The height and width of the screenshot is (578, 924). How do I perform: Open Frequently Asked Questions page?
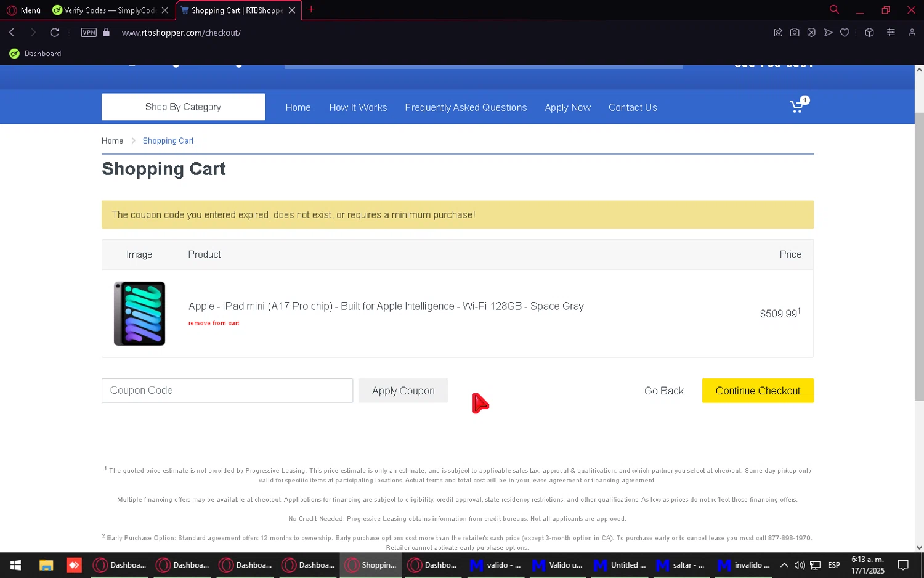[466, 107]
